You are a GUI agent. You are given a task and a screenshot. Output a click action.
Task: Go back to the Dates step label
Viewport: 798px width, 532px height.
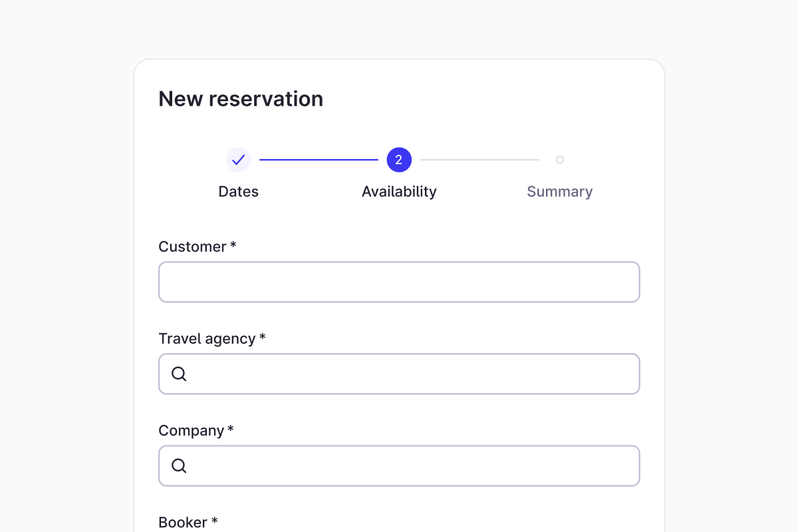239,192
